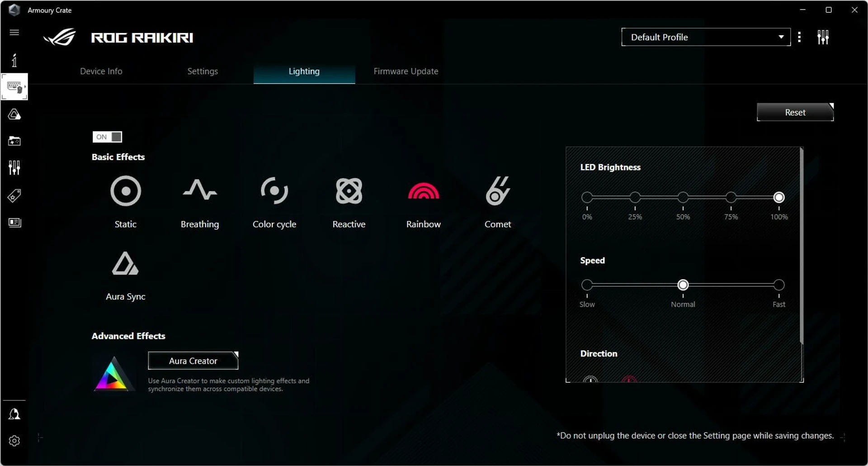This screenshot has width=868, height=466.
Task: Open the News sidebar icon
Action: tap(14, 223)
